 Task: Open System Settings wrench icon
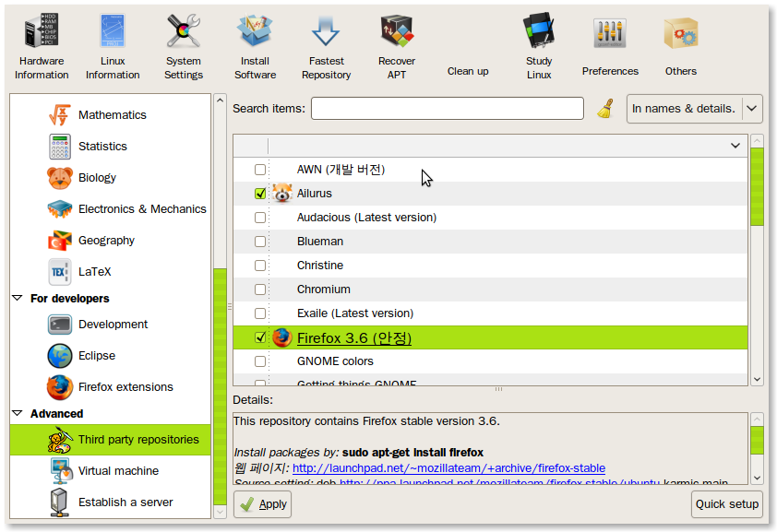point(184,30)
